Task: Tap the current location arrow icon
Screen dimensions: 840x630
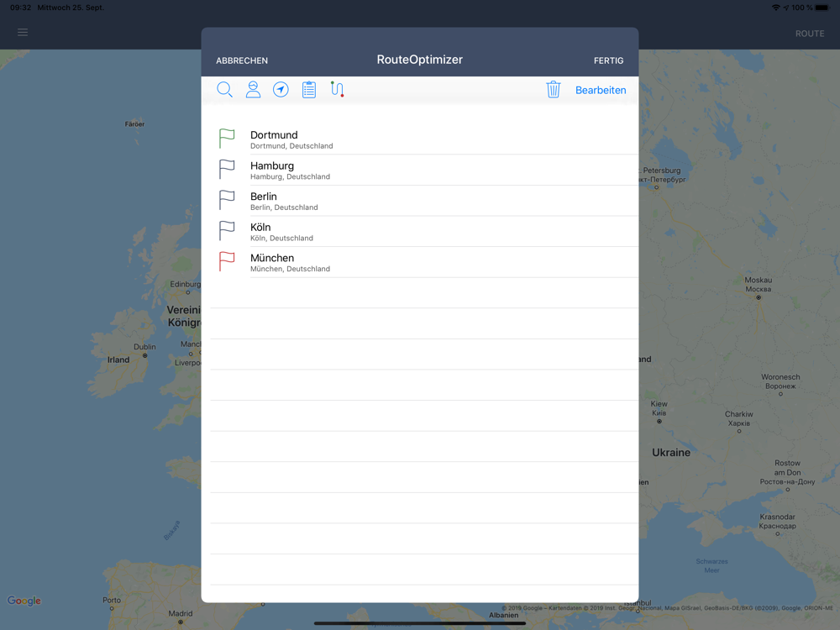Action: tap(281, 90)
